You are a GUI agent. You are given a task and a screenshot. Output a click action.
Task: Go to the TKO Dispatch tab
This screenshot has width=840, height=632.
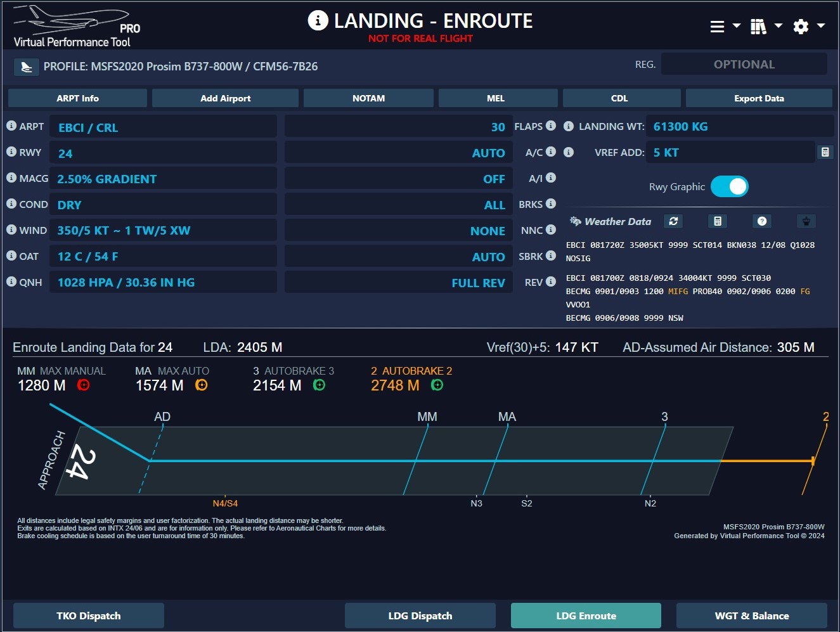point(89,616)
